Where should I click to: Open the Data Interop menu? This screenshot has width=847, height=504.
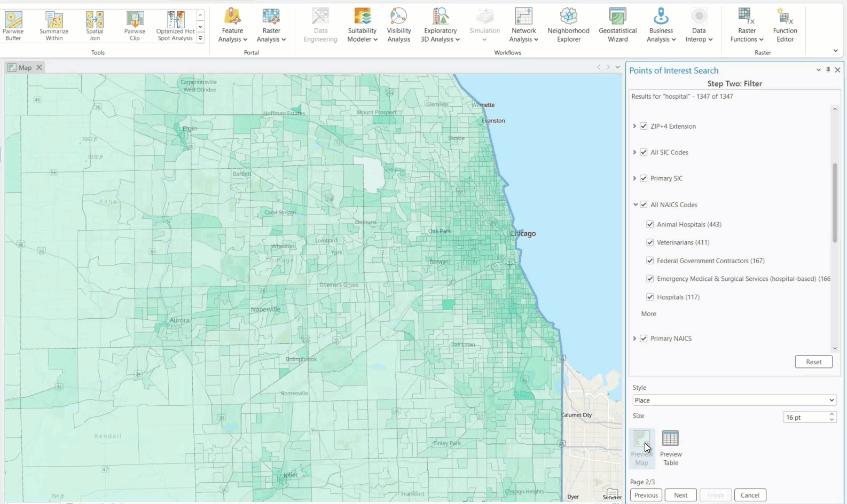point(699,25)
